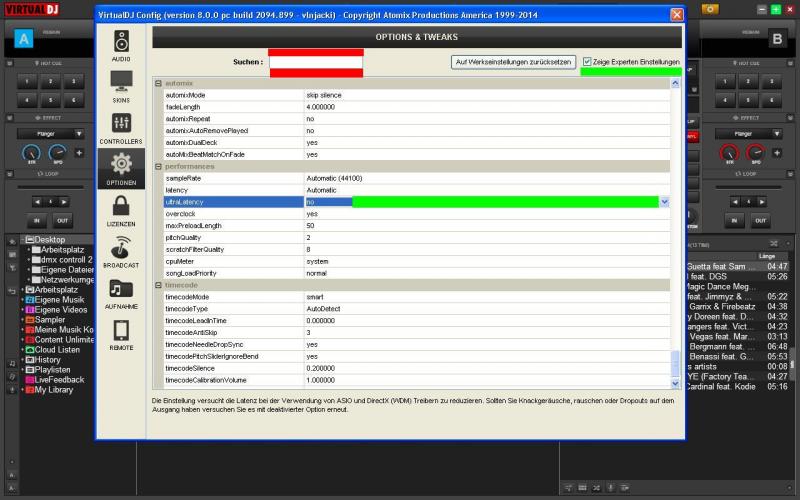Select the cpuMeter option row
This screenshot has width=800, height=500.
tap(417, 261)
